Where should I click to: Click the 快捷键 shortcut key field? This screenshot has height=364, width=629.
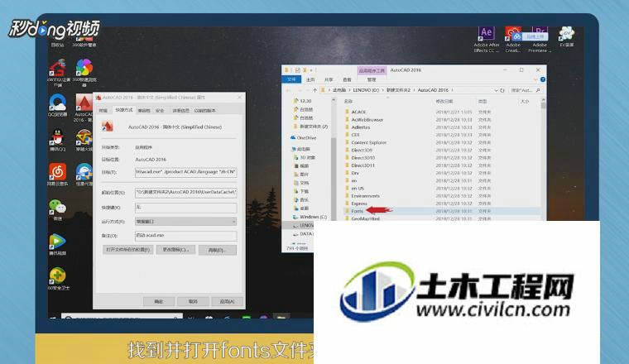pos(185,208)
